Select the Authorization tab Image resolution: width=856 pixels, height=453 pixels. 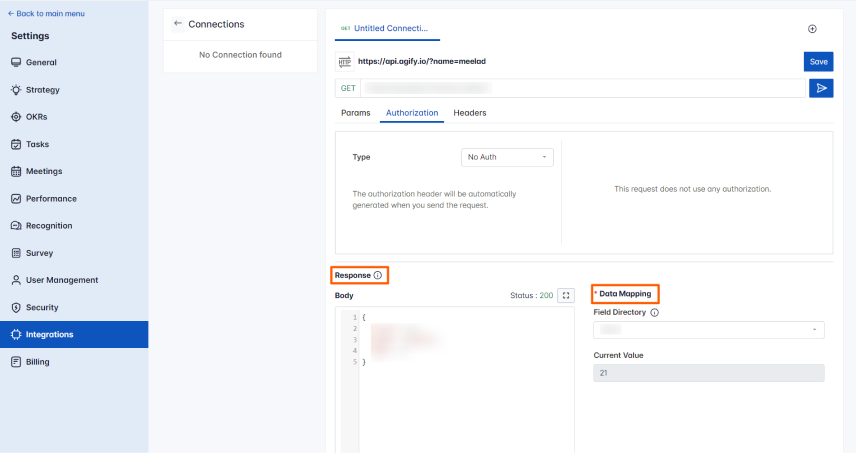pos(412,113)
